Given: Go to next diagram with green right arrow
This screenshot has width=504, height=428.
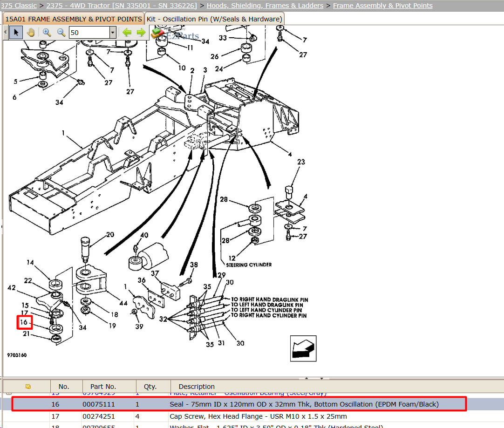Looking at the screenshot, I should 141,33.
